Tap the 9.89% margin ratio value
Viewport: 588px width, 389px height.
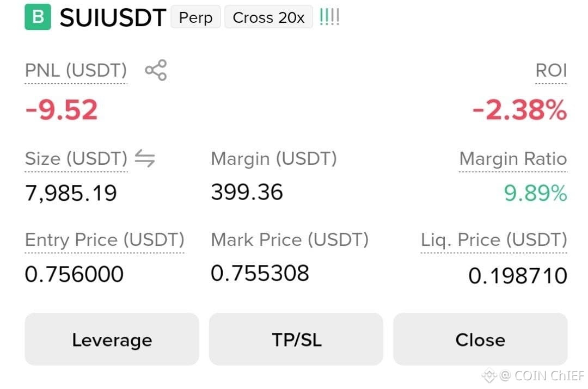(536, 193)
